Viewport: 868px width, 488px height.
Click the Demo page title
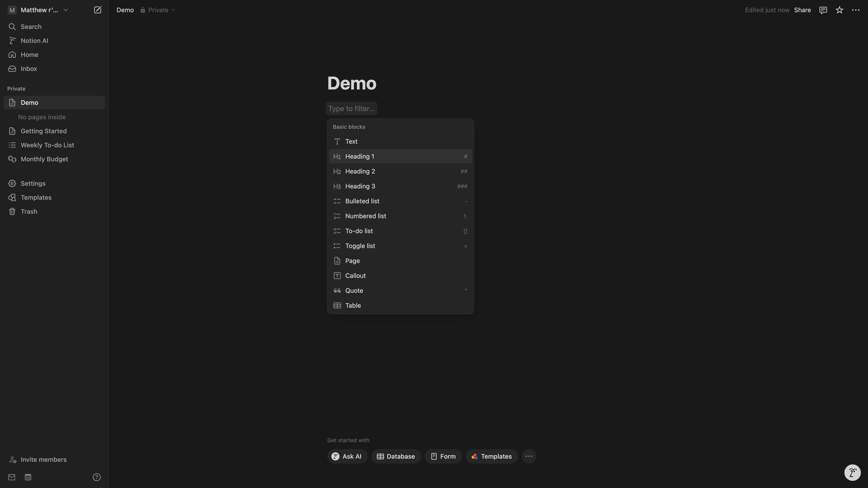point(351,83)
